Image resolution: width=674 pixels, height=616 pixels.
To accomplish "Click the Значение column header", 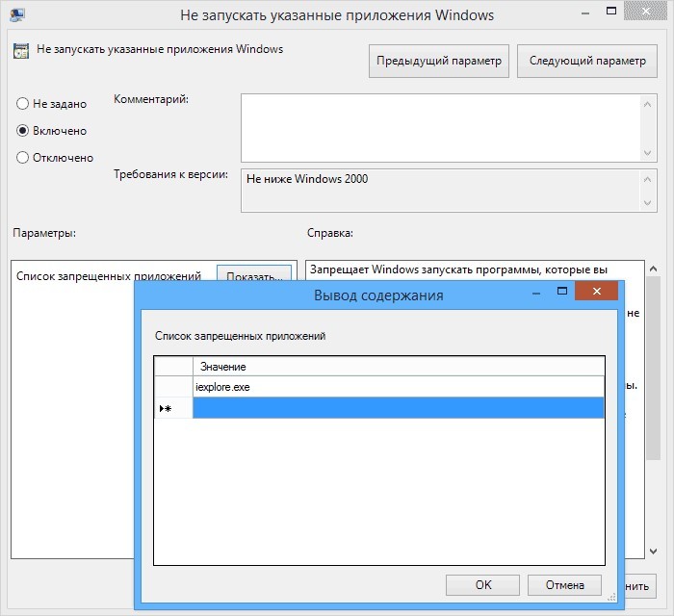I will [398, 367].
